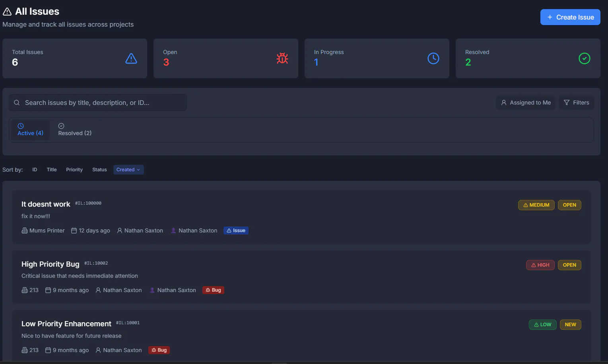The width and height of the screenshot is (608, 364).
Task: Click the #IL:10001 issue ID
Action: coord(128,323)
